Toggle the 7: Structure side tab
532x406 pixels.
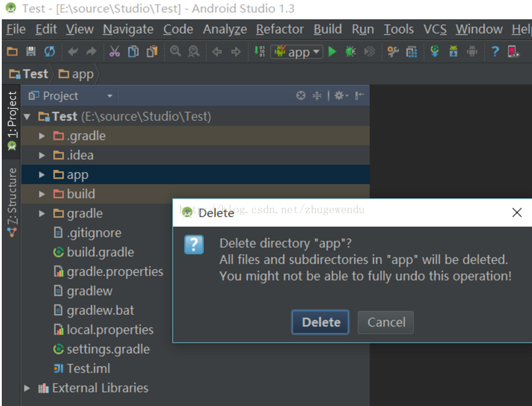[x=11, y=202]
